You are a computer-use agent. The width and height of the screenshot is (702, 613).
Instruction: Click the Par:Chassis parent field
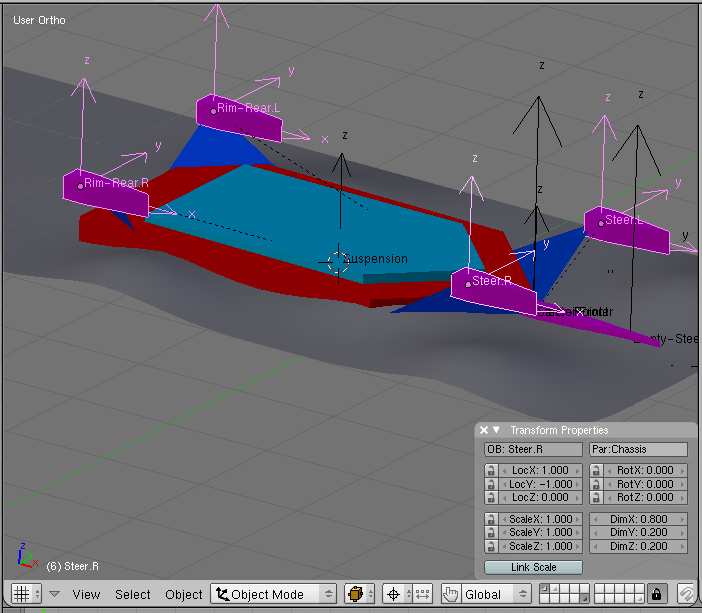(x=638, y=449)
